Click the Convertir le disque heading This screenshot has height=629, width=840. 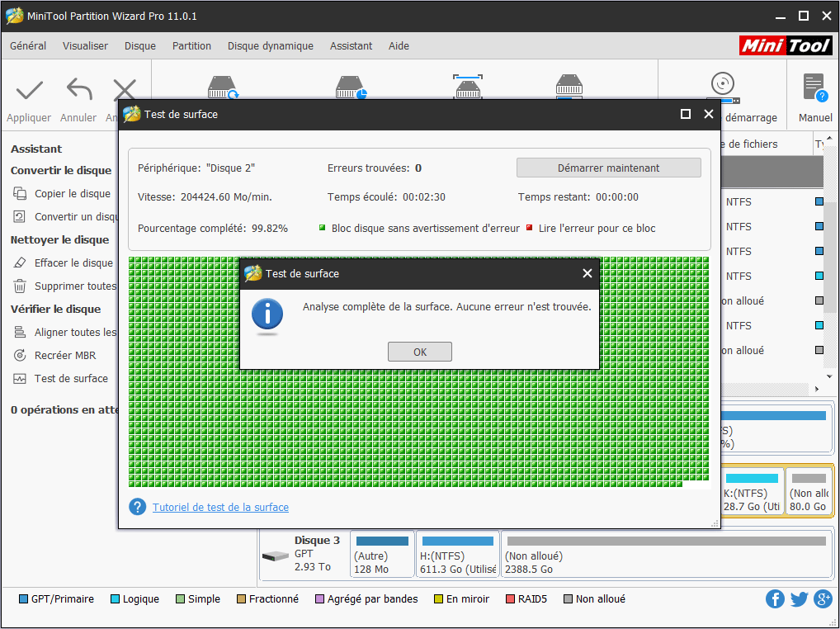point(61,170)
